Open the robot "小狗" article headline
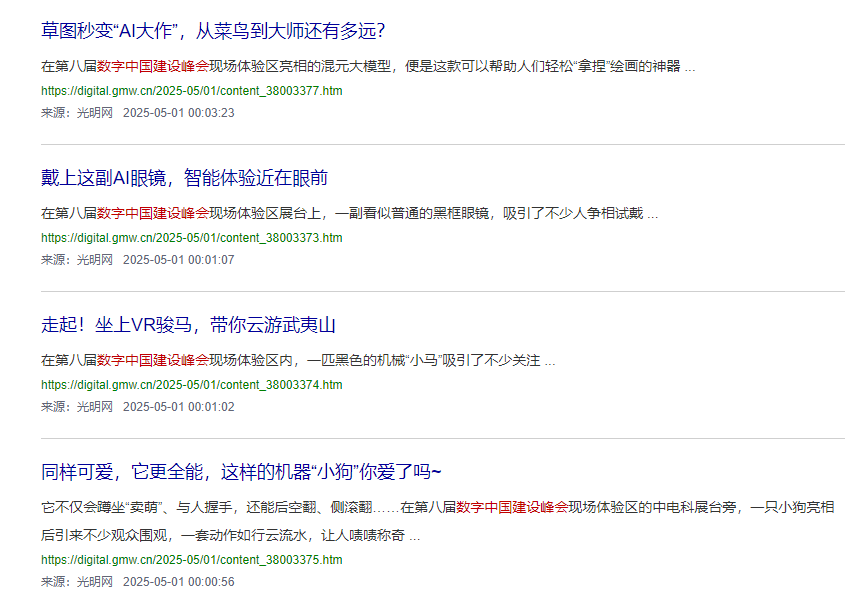This screenshot has width=852, height=610. click(x=241, y=472)
